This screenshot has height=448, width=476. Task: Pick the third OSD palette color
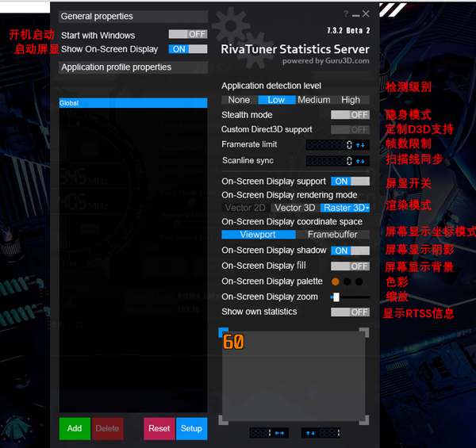[359, 281]
